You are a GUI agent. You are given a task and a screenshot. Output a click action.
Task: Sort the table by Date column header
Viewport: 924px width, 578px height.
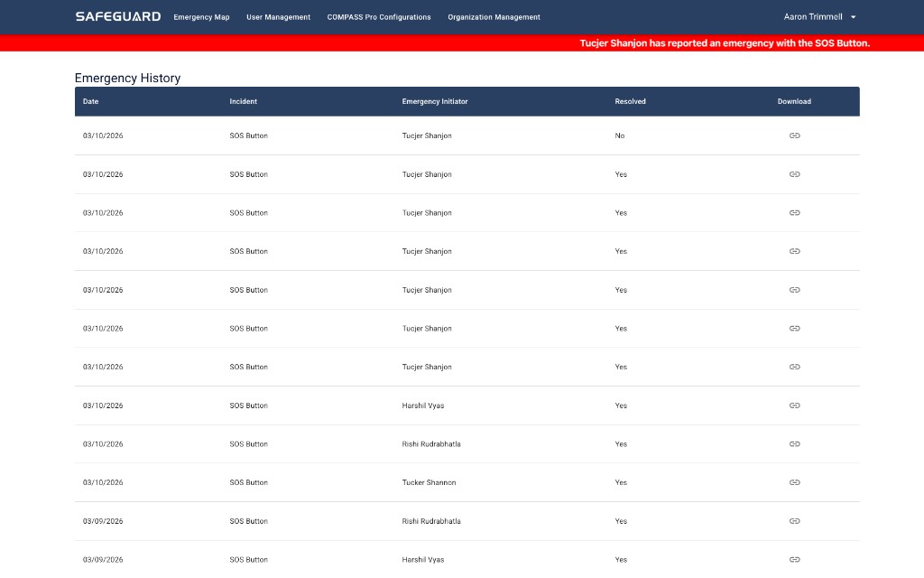[x=91, y=101]
